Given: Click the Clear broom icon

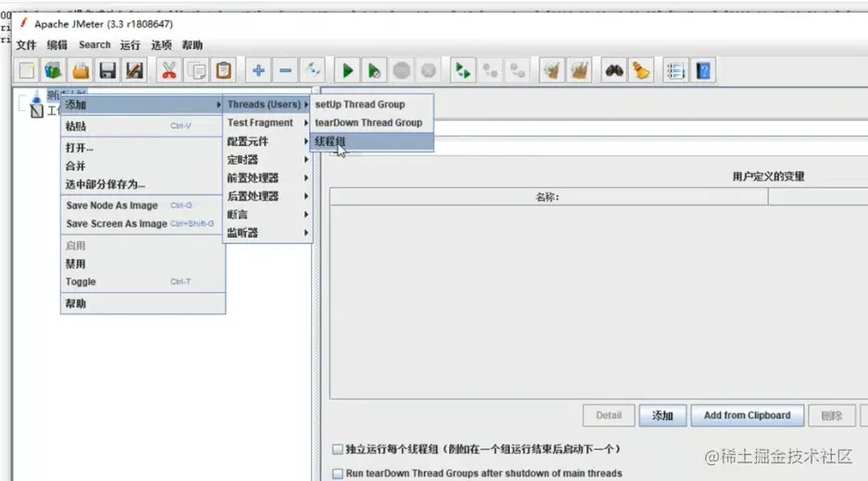Looking at the screenshot, I should click(x=552, y=71).
